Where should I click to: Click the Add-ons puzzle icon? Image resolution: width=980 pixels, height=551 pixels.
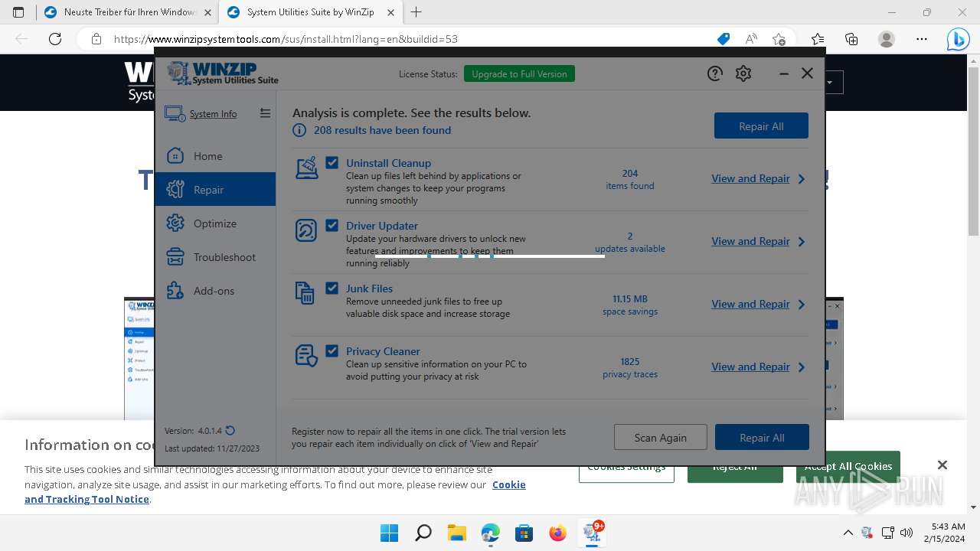click(x=175, y=291)
